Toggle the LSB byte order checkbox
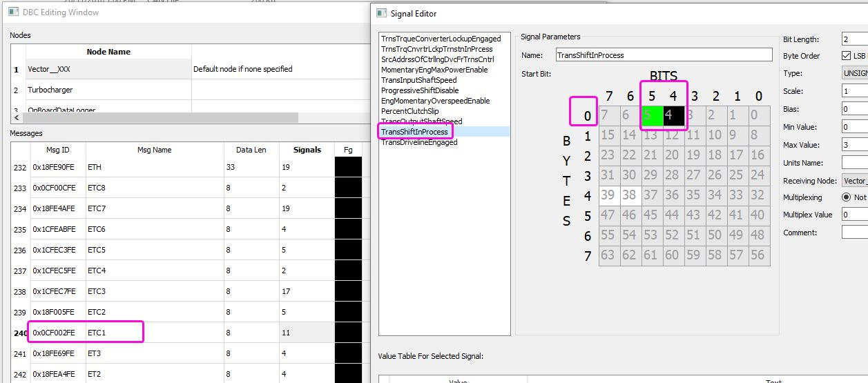The height and width of the screenshot is (383, 868). [x=847, y=56]
